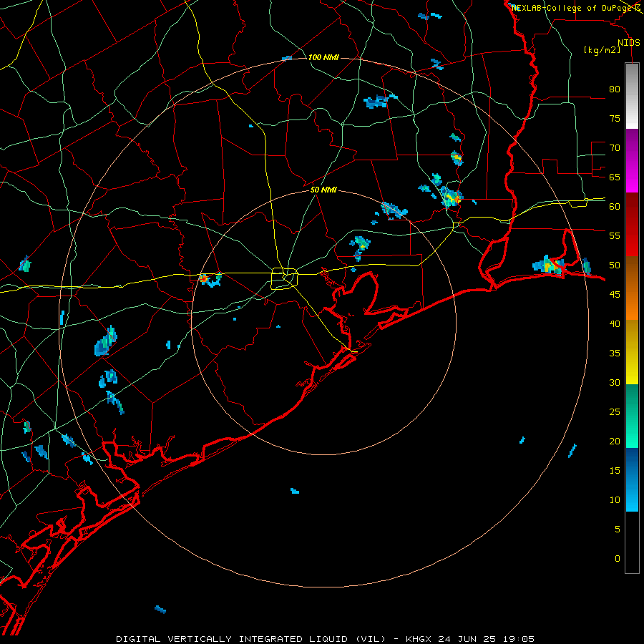The width and height of the screenshot is (644, 644).
Task: Select the orange-brown band of the legend
Action: click(632, 288)
